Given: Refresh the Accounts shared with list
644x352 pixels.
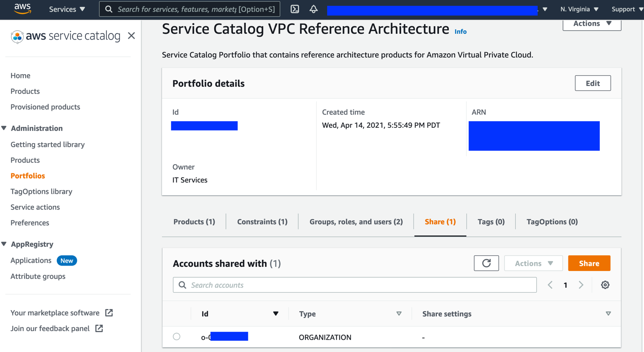Looking at the screenshot, I should pyautogui.click(x=486, y=263).
